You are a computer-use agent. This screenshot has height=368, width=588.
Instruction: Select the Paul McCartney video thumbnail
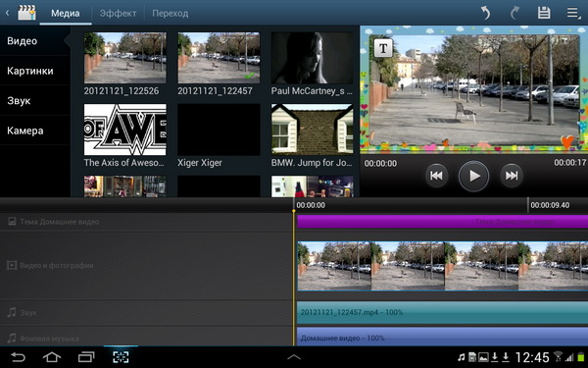click(x=312, y=58)
